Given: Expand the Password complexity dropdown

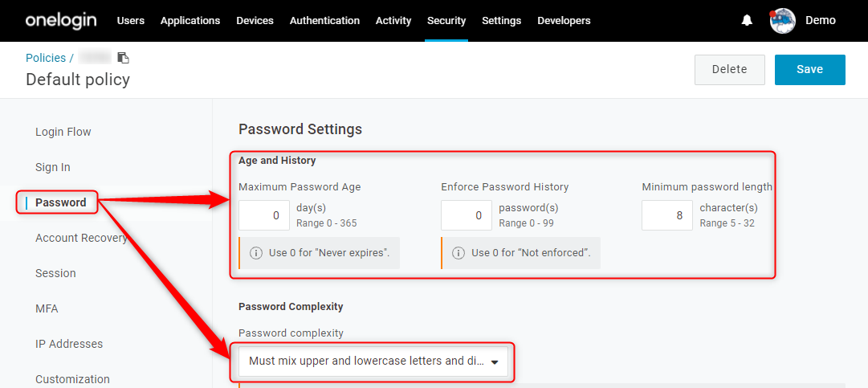Looking at the screenshot, I should pos(373,361).
